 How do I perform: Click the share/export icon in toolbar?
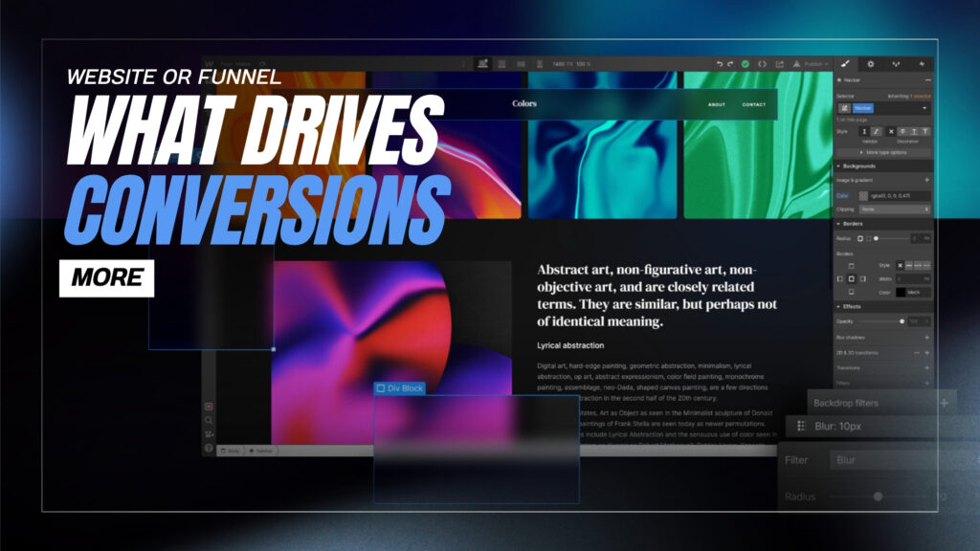(x=780, y=64)
